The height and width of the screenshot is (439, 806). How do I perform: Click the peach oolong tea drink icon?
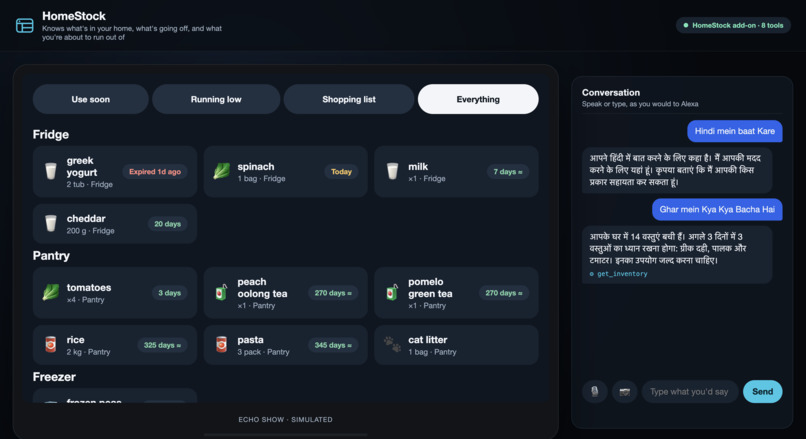tap(222, 292)
